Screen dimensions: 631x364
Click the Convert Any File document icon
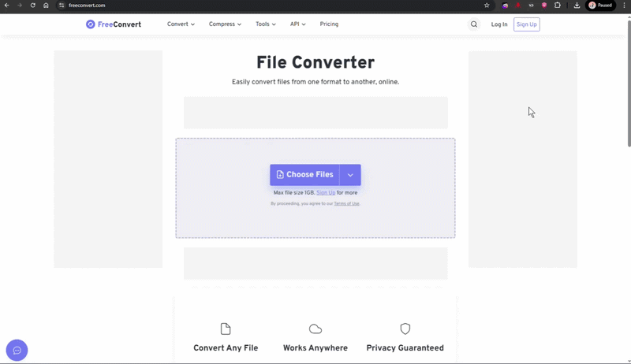[226, 329]
